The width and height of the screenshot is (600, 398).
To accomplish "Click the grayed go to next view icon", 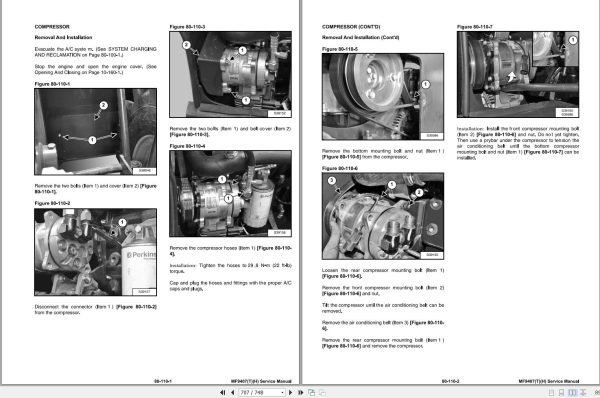I will [x=322, y=392].
